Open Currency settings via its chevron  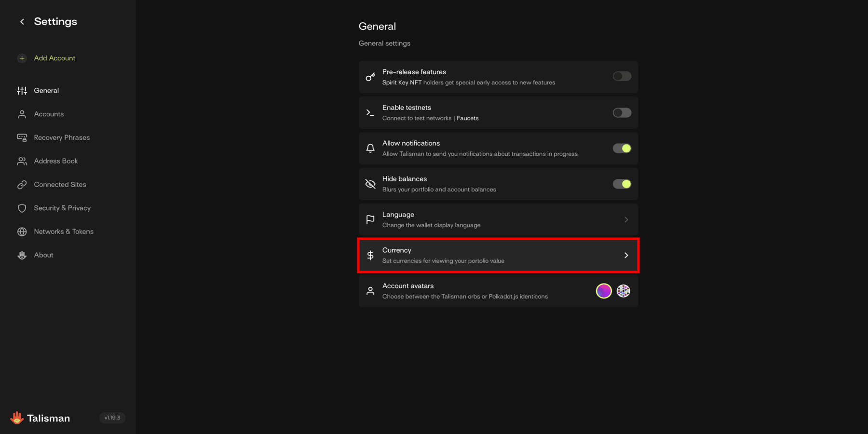coord(626,256)
